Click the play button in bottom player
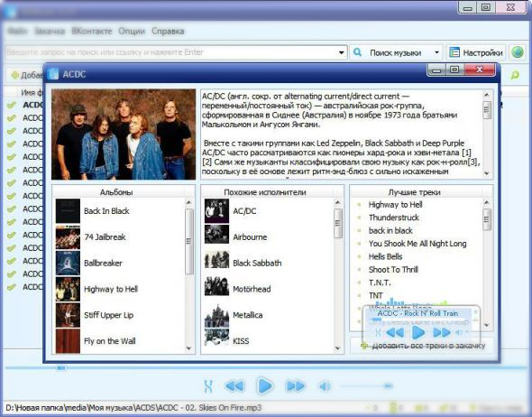This screenshot has height=417, width=532. pyautogui.click(x=265, y=385)
